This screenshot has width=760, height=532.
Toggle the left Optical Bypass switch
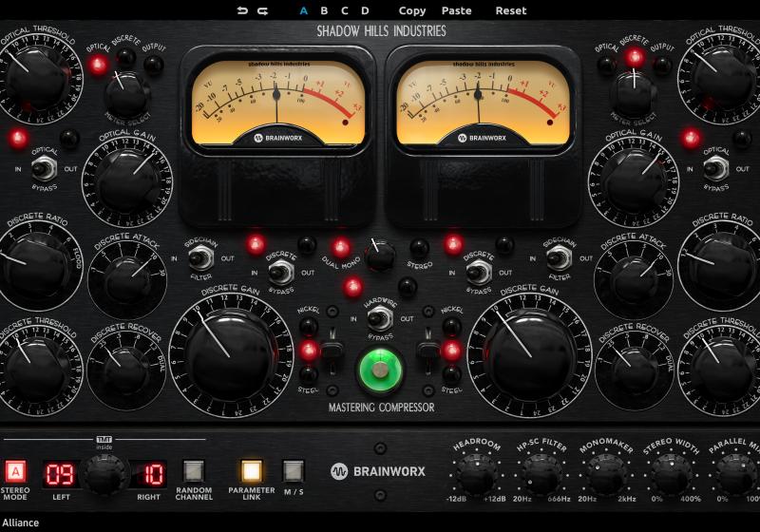(42, 170)
